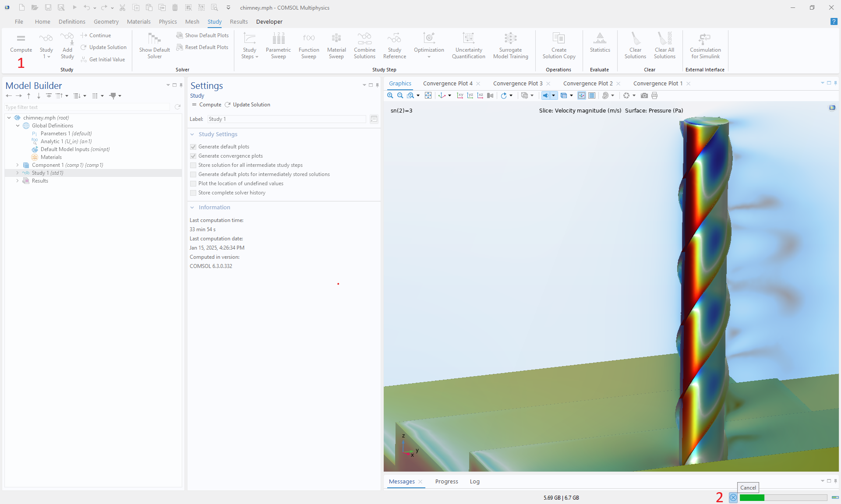Screen dimensions: 841x504
Task: Switch to Convergence Plot 3 tab
Action: pyautogui.click(x=517, y=83)
